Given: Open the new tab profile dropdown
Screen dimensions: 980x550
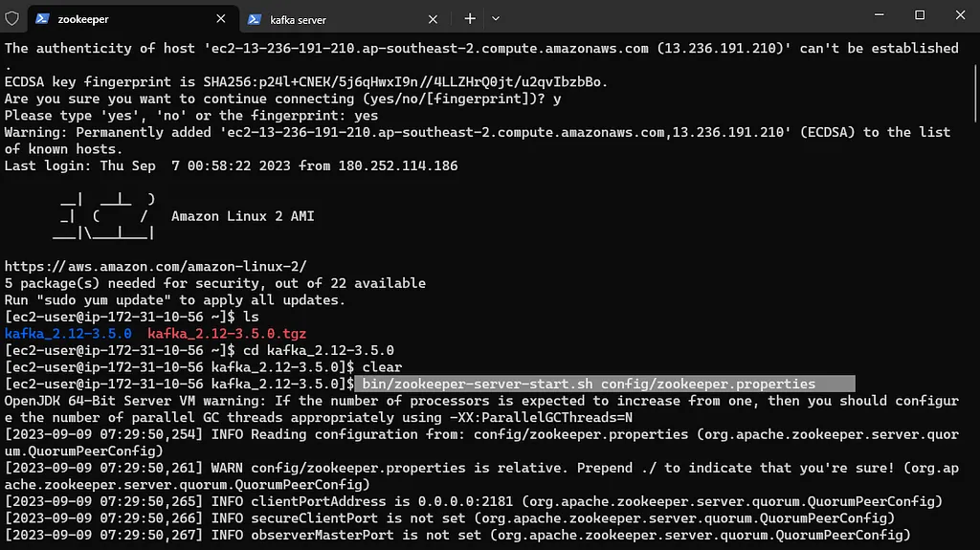Looking at the screenshot, I should (496, 19).
